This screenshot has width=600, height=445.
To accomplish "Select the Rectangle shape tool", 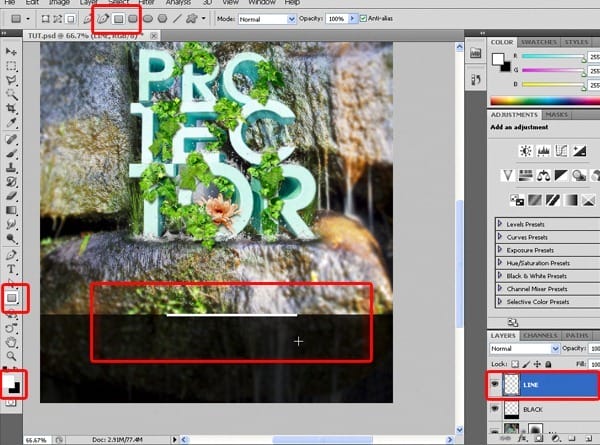I will point(12,298).
